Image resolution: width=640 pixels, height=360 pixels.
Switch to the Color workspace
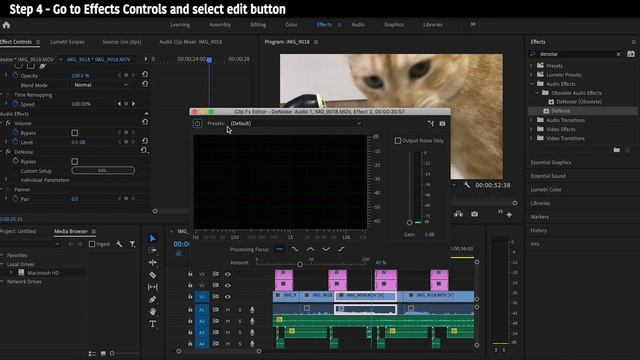291,24
